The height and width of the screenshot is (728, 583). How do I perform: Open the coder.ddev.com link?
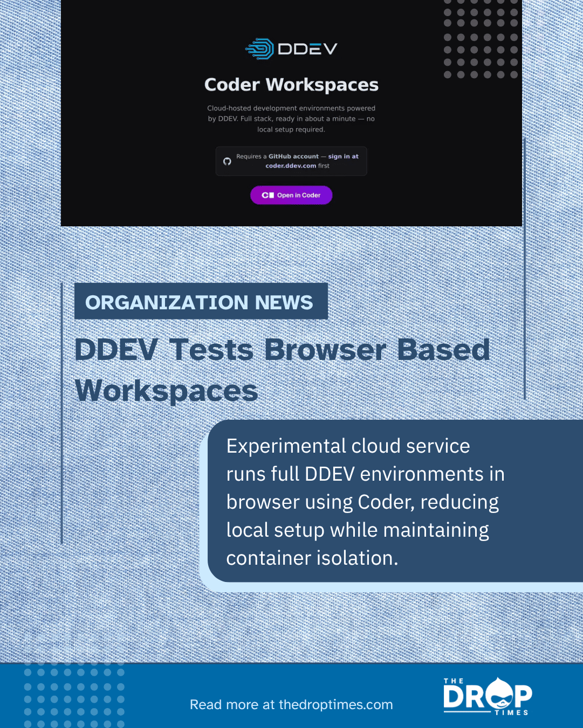coord(291,166)
